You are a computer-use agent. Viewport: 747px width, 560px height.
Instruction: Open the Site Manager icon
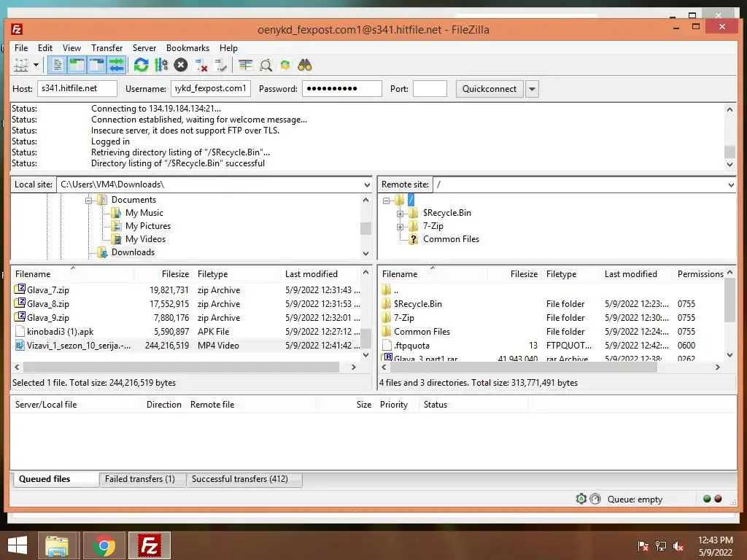pyautogui.click(x=20, y=65)
